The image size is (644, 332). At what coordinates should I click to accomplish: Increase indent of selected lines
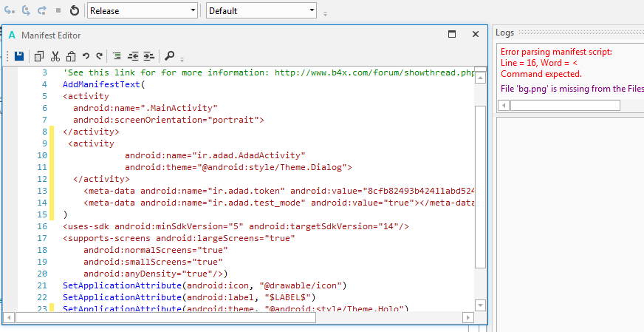coord(148,56)
